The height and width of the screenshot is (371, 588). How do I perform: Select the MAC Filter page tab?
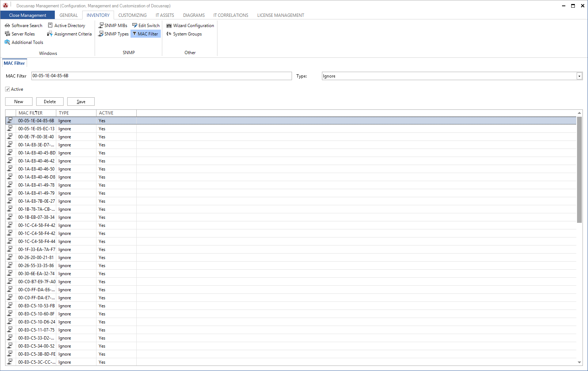[14, 63]
